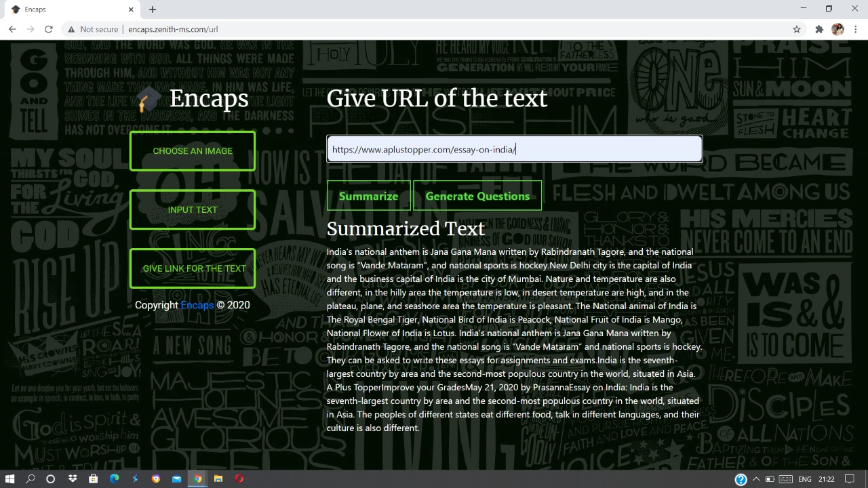Open a new browser tab
The image size is (868, 488).
click(x=153, y=9)
